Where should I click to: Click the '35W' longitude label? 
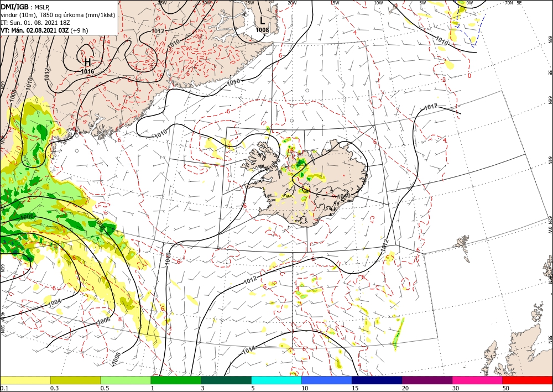pos(162,2)
